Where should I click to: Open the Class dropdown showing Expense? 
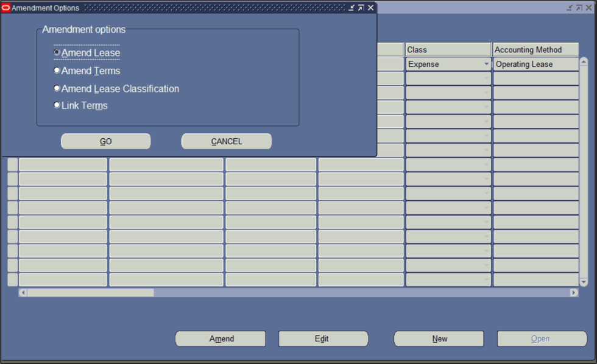pyautogui.click(x=486, y=64)
